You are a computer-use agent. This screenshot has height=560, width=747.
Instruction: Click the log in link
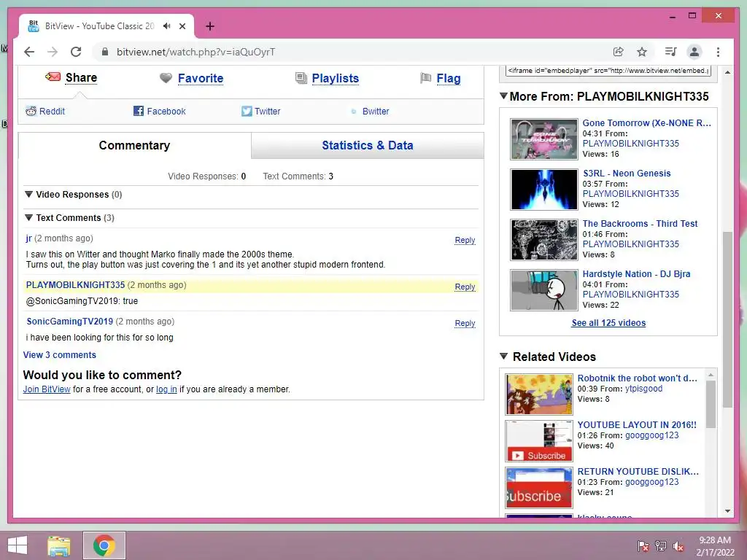[x=166, y=389]
